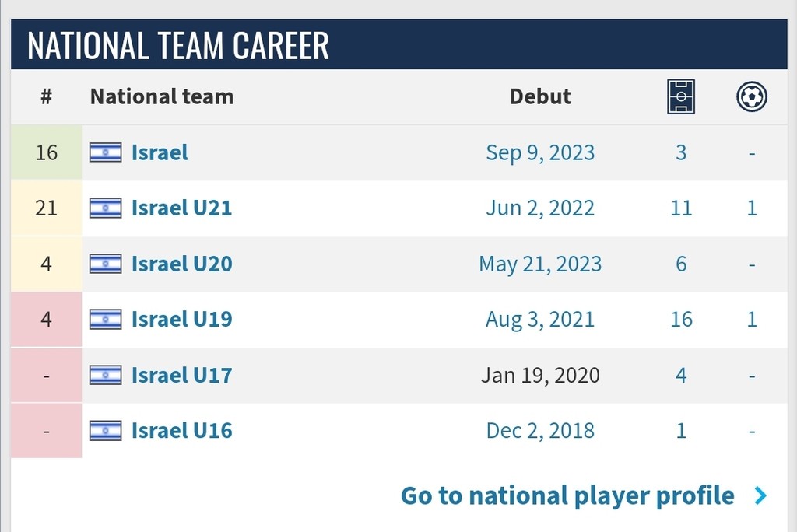Open the Aug 3, 2021 debut match
This screenshot has width=797, height=532.
point(540,319)
